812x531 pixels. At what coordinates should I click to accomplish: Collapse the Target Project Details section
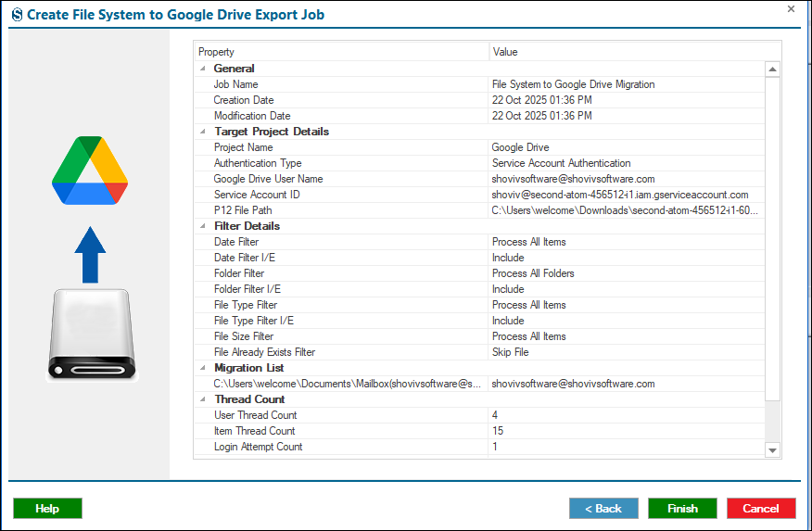[202, 132]
